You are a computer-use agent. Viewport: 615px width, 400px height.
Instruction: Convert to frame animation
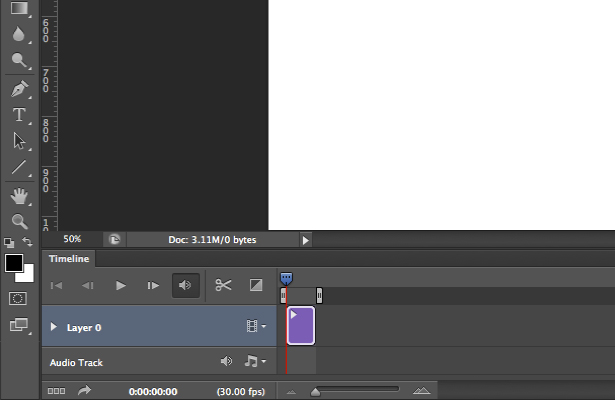pyautogui.click(x=56, y=391)
